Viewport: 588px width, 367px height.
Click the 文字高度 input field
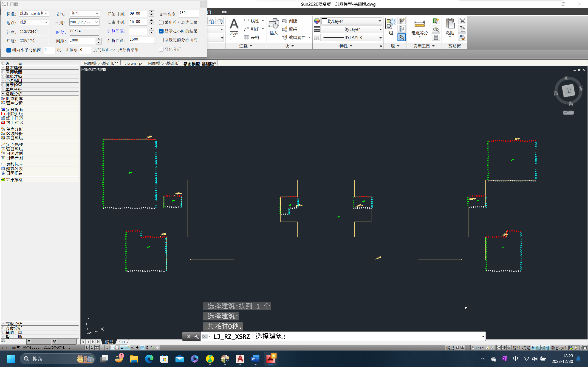tap(189, 13)
